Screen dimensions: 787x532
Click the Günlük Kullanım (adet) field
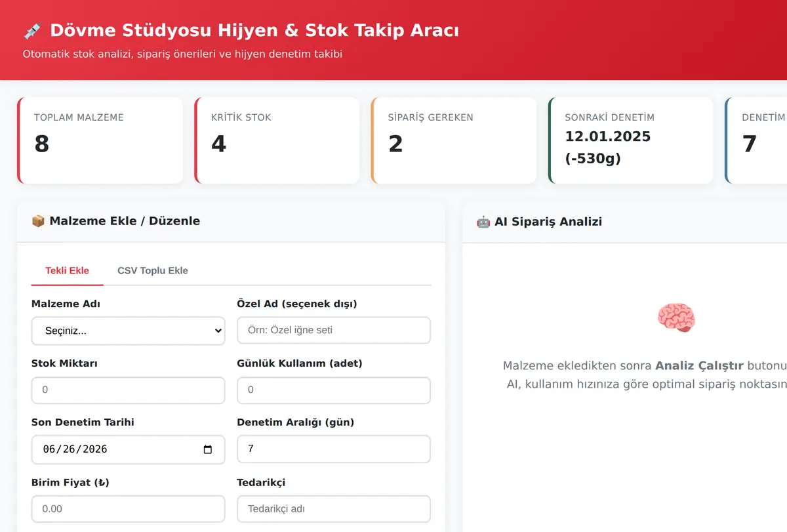(x=334, y=390)
